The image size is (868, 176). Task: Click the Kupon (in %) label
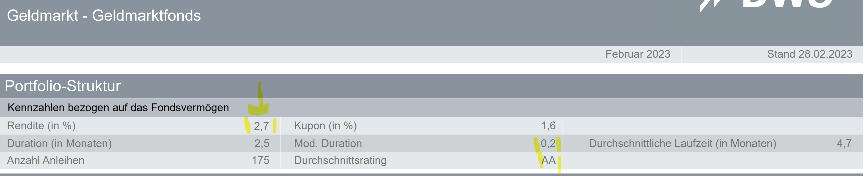[325, 126]
